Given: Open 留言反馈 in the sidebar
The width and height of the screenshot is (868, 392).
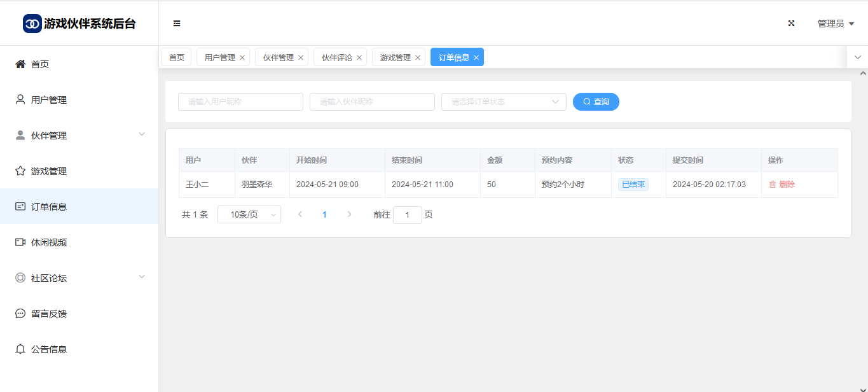Looking at the screenshot, I should (x=48, y=314).
